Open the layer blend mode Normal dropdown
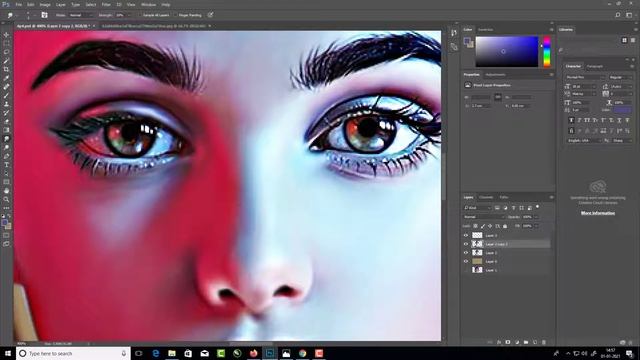 pyautogui.click(x=483, y=217)
